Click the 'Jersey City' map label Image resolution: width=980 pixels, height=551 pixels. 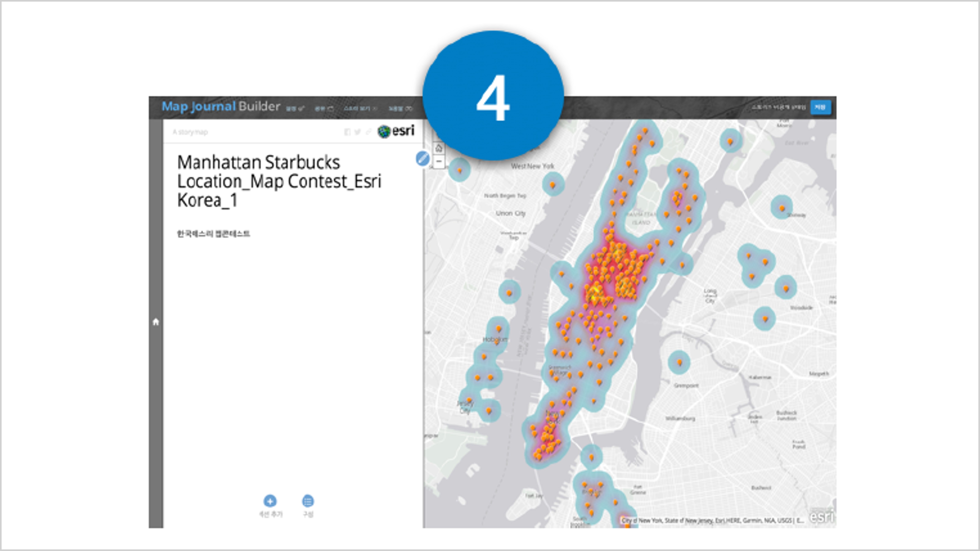[465, 407]
